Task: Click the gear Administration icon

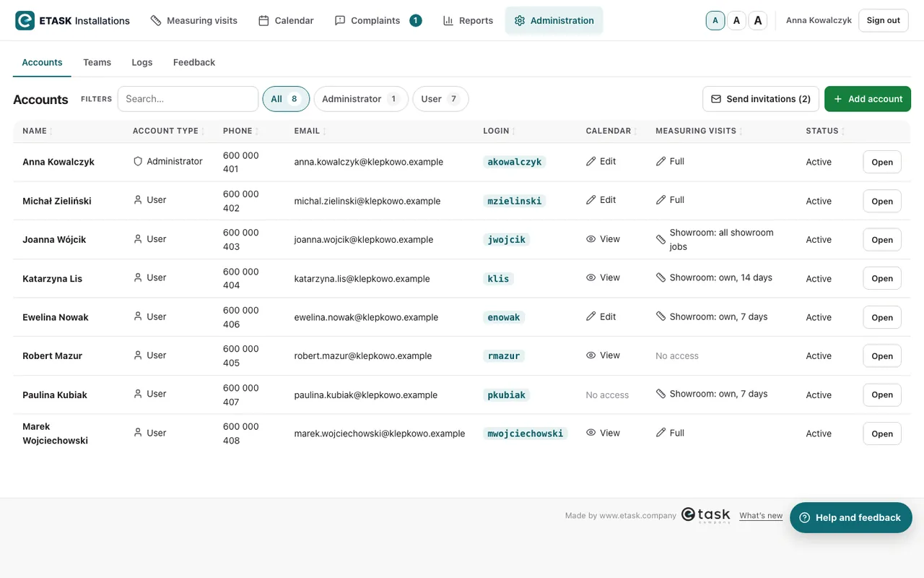Action: click(520, 20)
